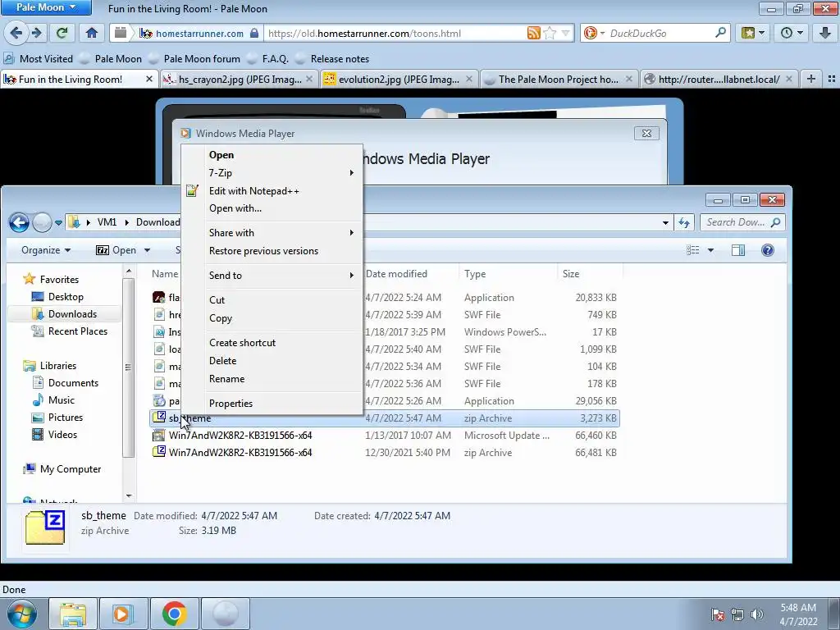Click the Action Center flag tray icon

point(717,614)
